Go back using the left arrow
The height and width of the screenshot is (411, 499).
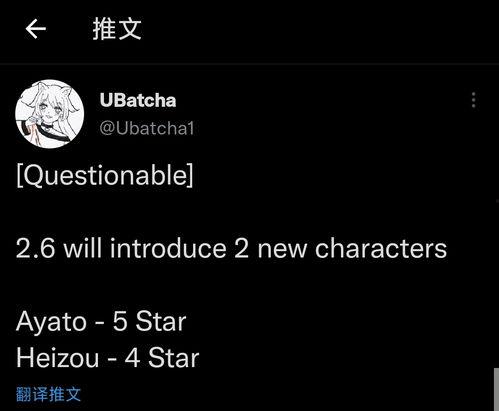click(36, 29)
